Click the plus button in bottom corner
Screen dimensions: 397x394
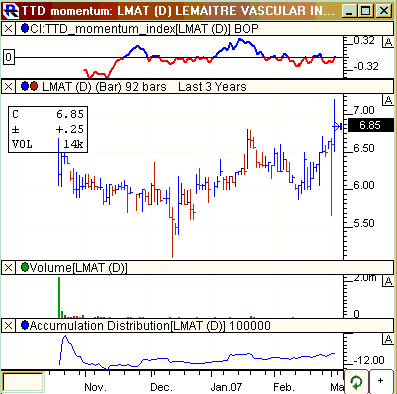[x=381, y=381]
